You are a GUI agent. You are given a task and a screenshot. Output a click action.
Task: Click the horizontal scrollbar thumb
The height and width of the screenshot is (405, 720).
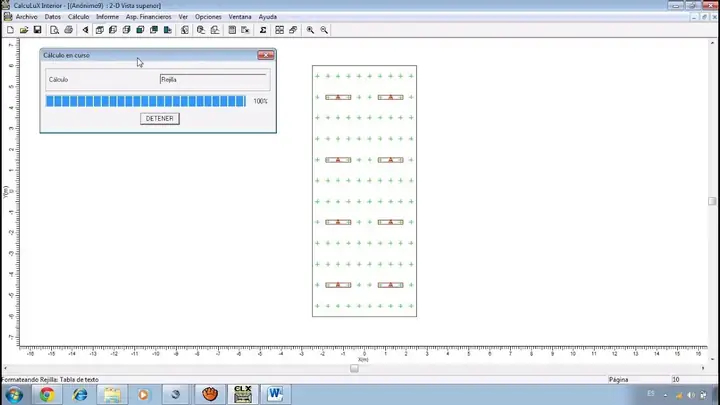click(354, 368)
